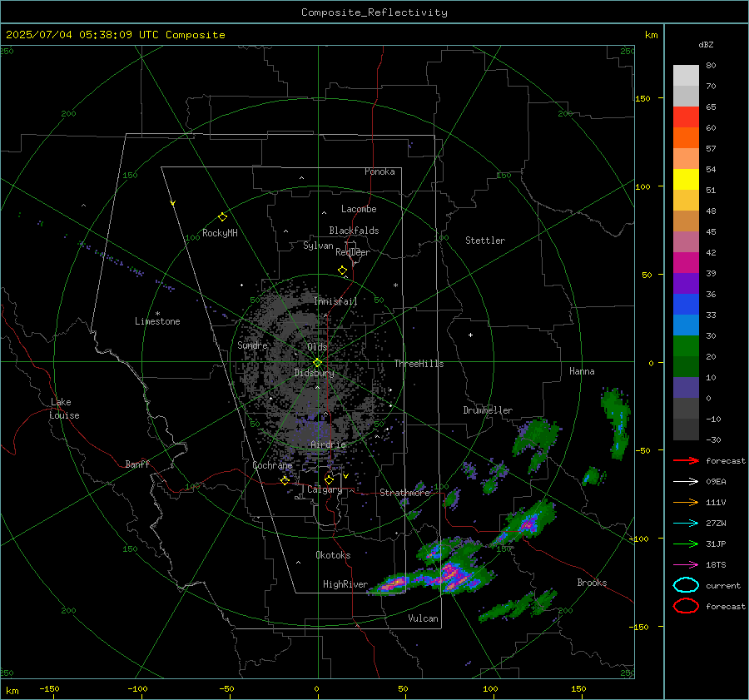Click the 150 km right axis label
The height and width of the screenshot is (700, 749).
point(643,98)
